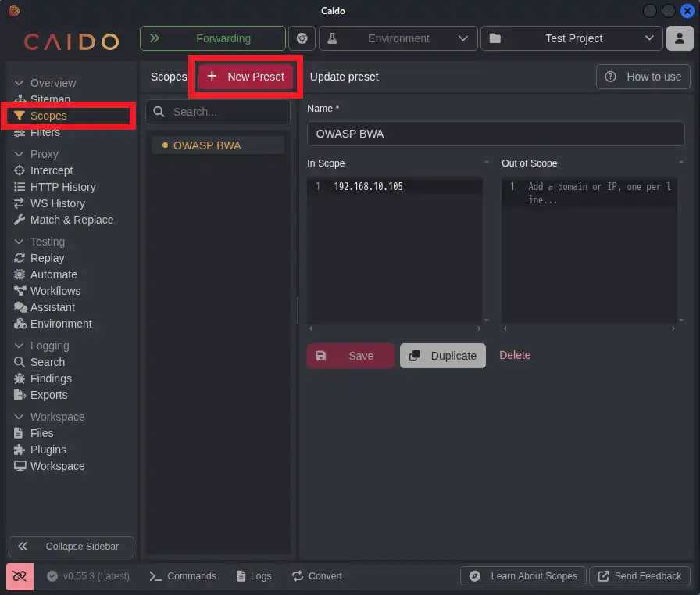Viewport: 700px width, 595px height.
Task: Click the scope preset Name field
Action: pyautogui.click(x=495, y=134)
